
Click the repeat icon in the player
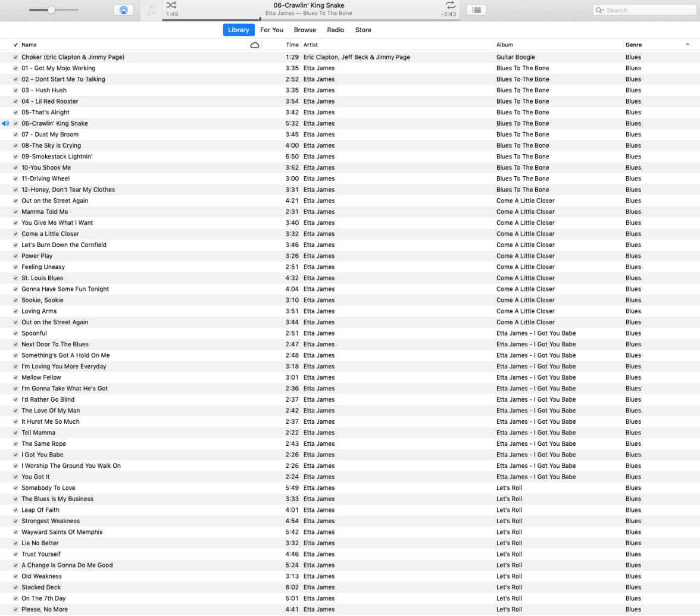point(451,5)
